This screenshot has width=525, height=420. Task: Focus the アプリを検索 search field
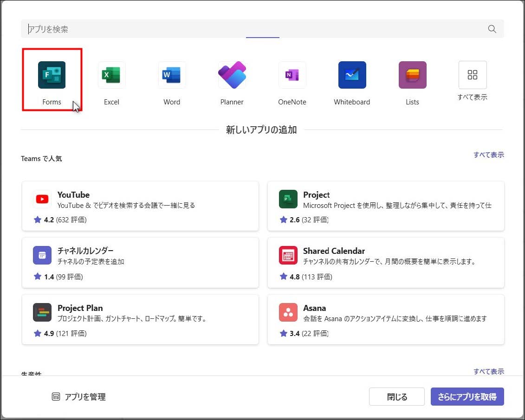click(263, 29)
